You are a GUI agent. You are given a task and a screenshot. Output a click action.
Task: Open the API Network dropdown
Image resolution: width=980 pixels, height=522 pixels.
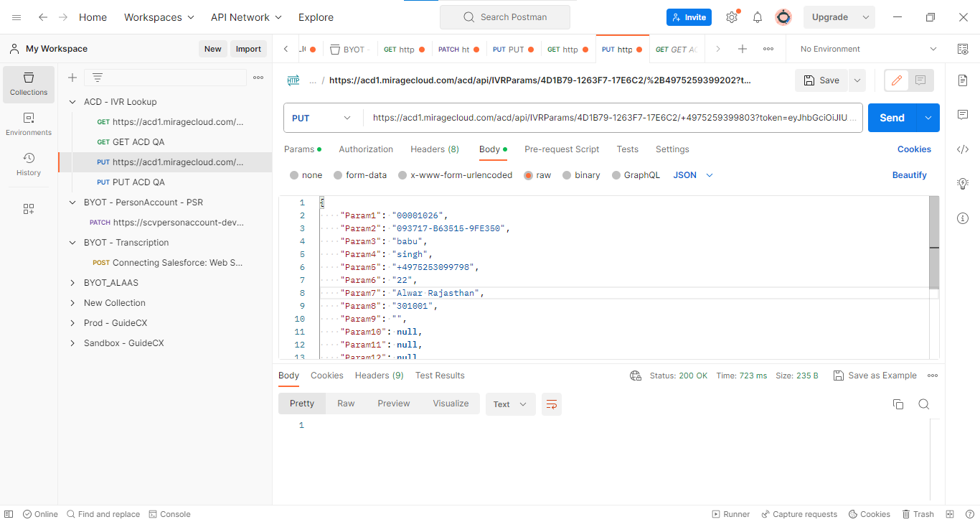tap(246, 17)
